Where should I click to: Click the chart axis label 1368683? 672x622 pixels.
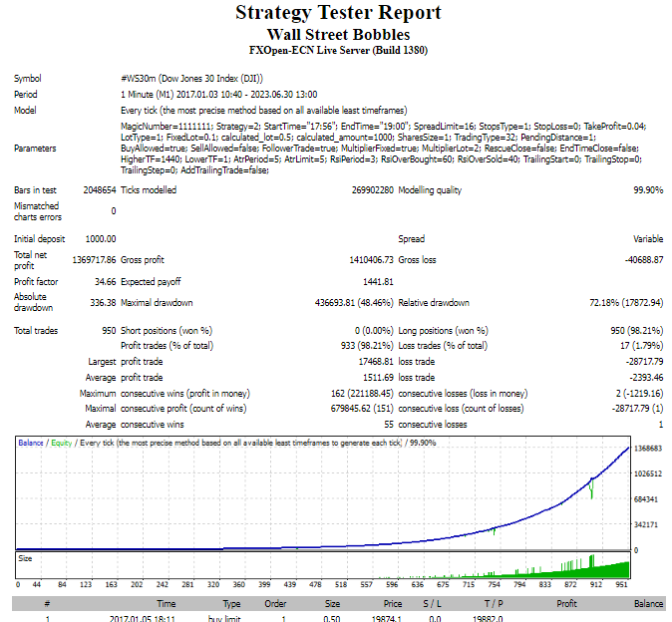(648, 449)
